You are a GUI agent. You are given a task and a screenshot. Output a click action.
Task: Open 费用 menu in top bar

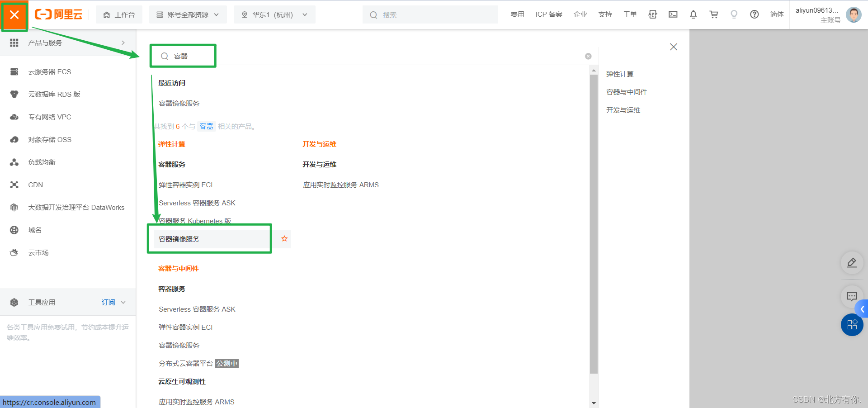pos(517,14)
